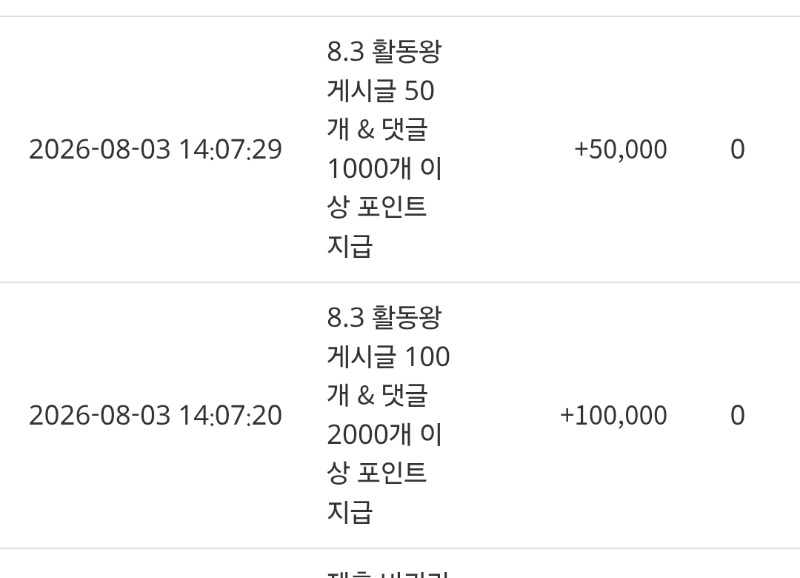The image size is (800, 578).
Task: Click the '1000개 이' text line
Action: point(384,168)
